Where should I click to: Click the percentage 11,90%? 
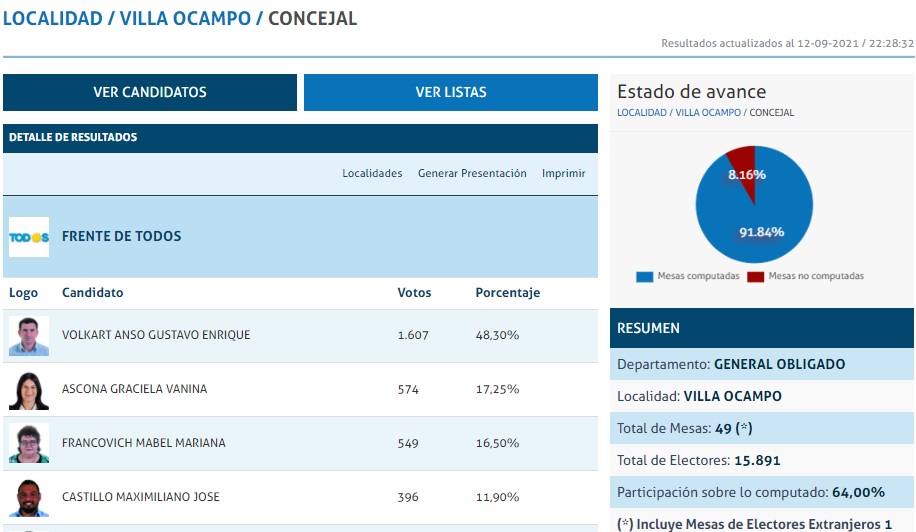(x=497, y=497)
